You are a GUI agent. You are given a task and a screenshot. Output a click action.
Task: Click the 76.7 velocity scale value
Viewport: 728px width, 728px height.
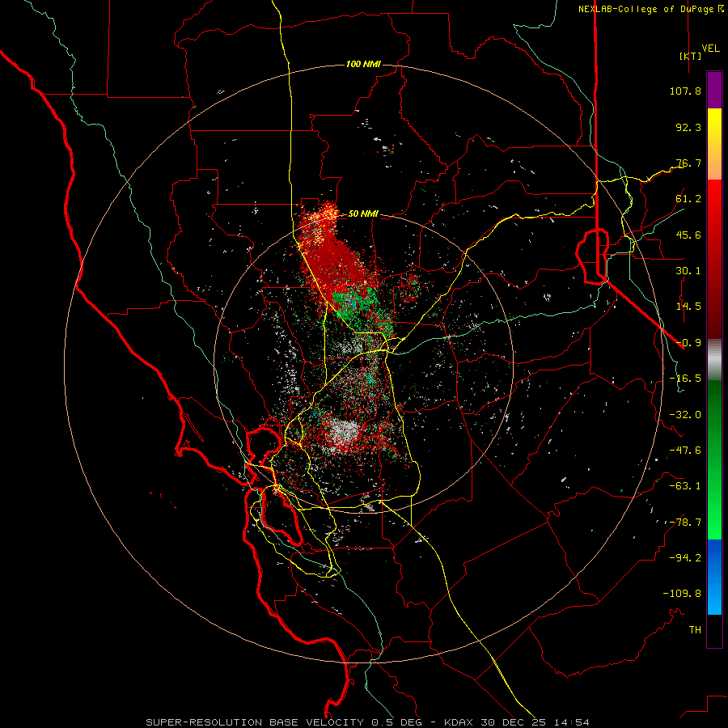click(x=688, y=163)
